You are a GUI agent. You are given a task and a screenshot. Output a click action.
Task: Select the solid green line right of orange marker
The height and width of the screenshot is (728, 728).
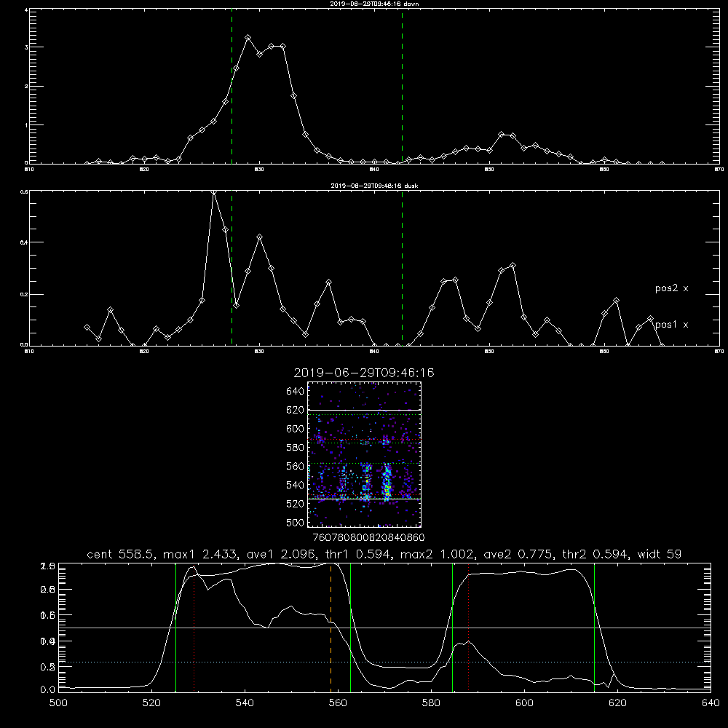(351, 628)
